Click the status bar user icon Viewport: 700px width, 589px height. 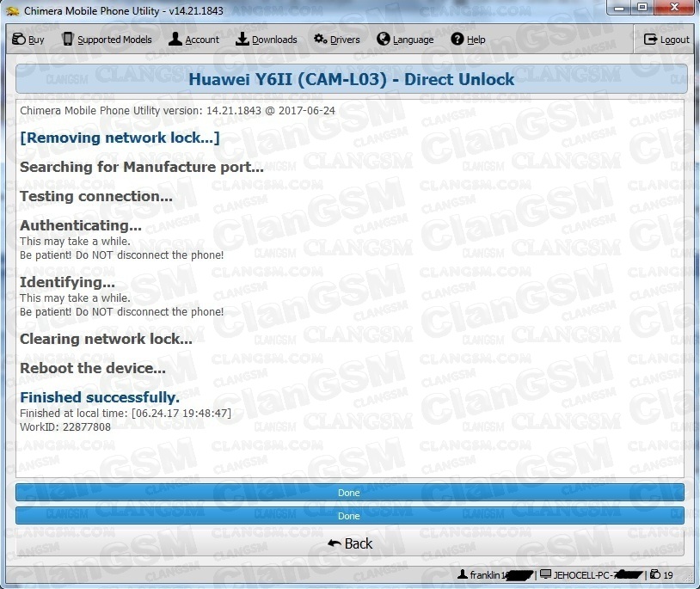(463, 574)
